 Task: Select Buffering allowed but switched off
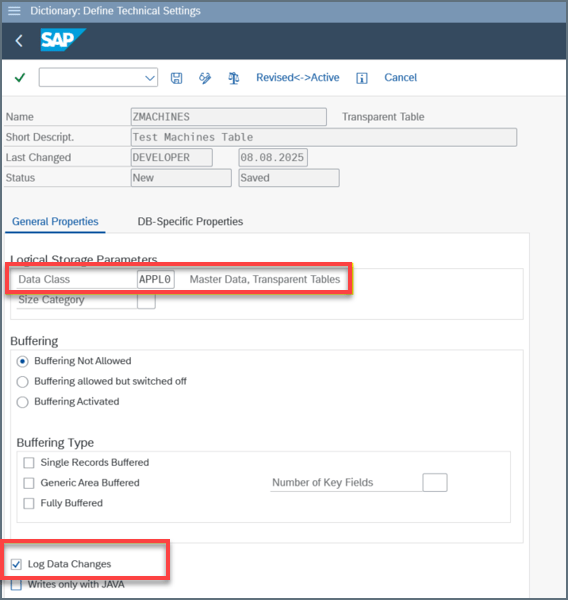23,382
